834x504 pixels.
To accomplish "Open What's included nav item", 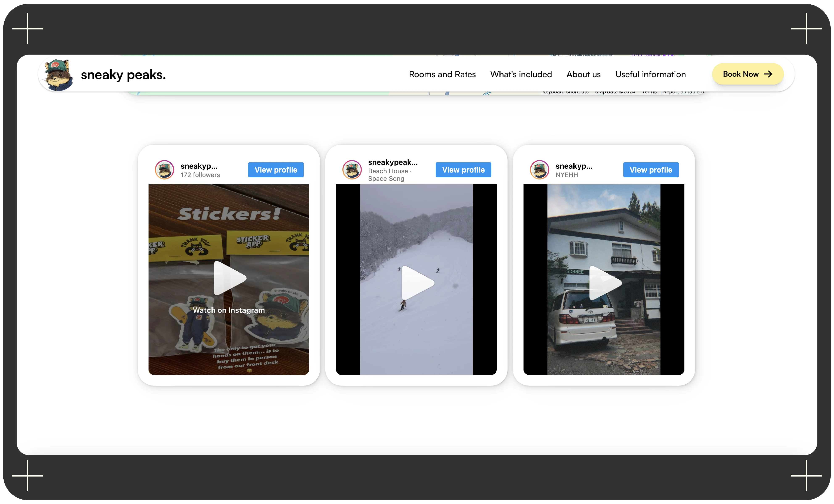I will point(521,75).
